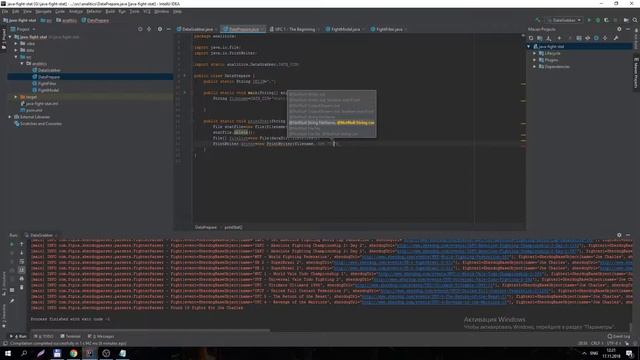
Task: Switch to FightFilter.java editor tab
Action: (389, 29)
